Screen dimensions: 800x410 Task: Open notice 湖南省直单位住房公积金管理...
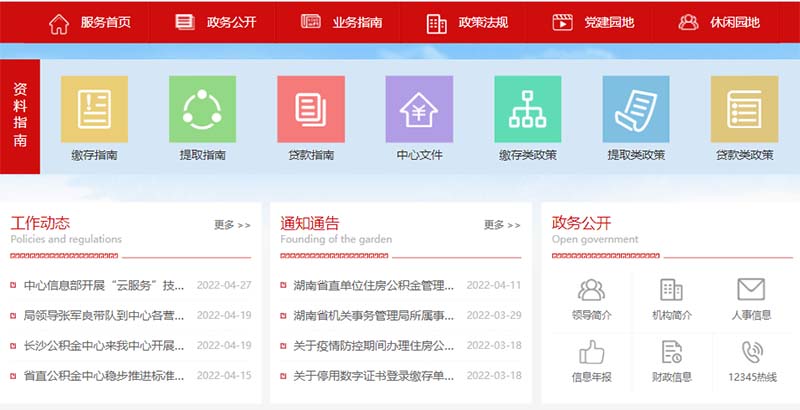(373, 285)
